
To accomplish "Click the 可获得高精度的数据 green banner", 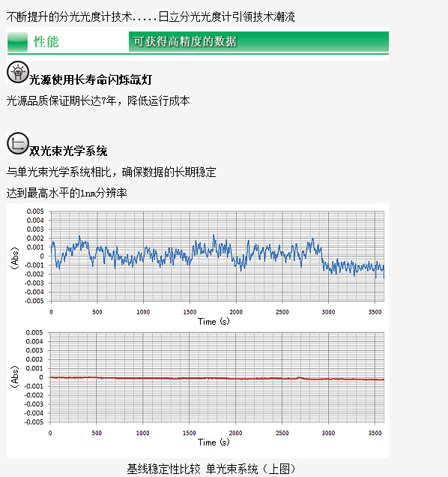I will tap(258, 41).
